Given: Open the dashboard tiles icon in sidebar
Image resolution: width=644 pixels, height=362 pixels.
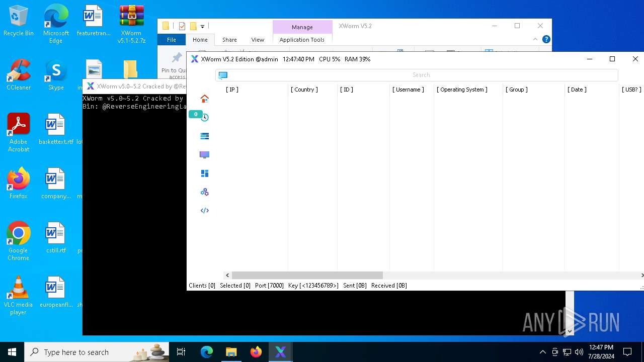Looking at the screenshot, I should 204,173.
